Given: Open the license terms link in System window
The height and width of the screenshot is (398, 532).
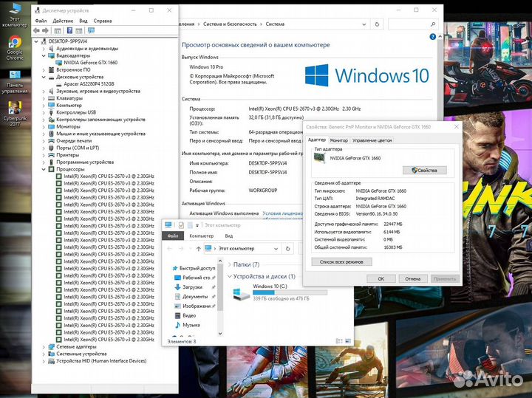Looking at the screenshot, I should pos(282,213).
